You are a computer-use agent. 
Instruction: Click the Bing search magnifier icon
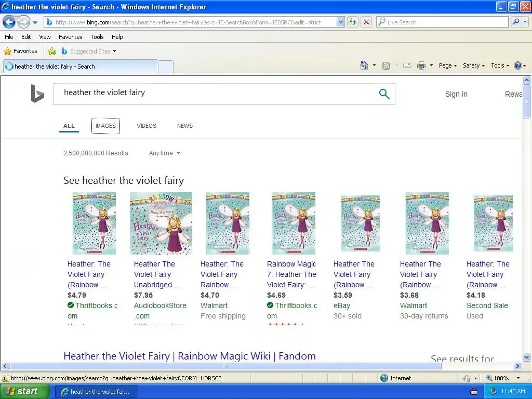point(384,94)
